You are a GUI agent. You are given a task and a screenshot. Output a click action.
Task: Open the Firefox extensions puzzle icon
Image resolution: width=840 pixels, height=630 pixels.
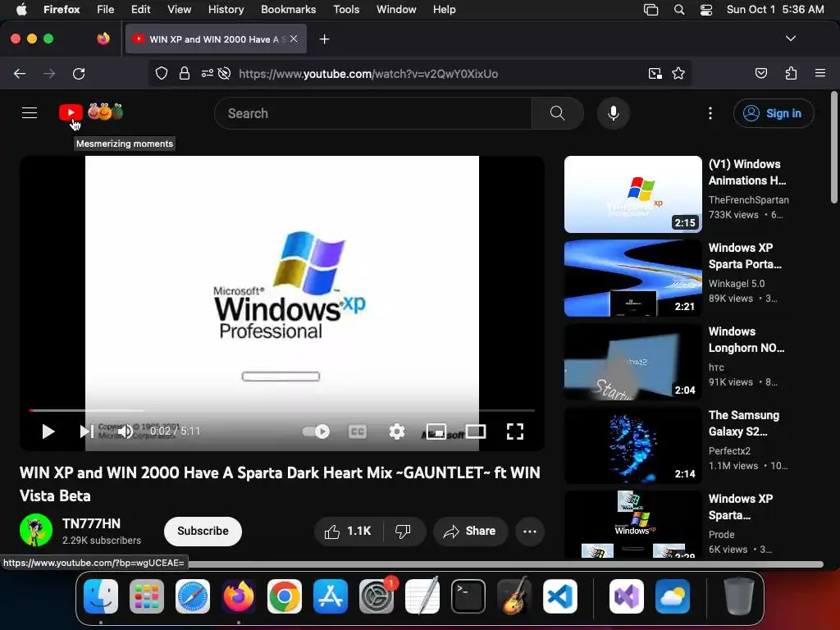point(791,73)
